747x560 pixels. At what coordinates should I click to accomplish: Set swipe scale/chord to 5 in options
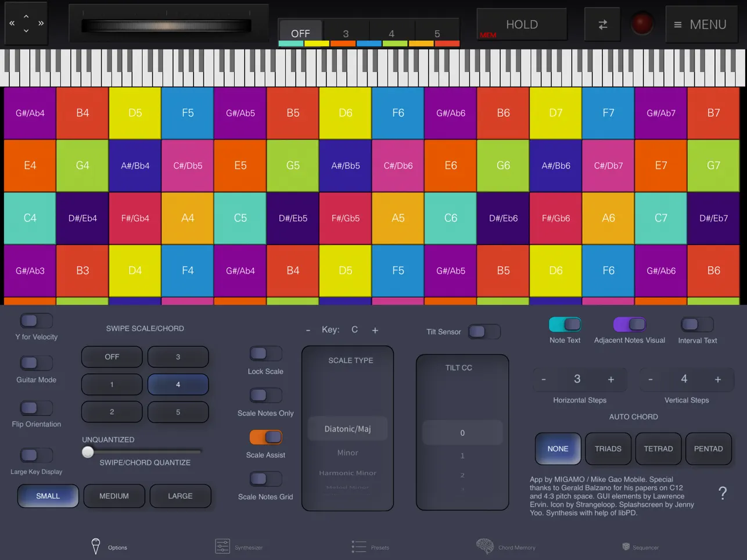(x=178, y=412)
